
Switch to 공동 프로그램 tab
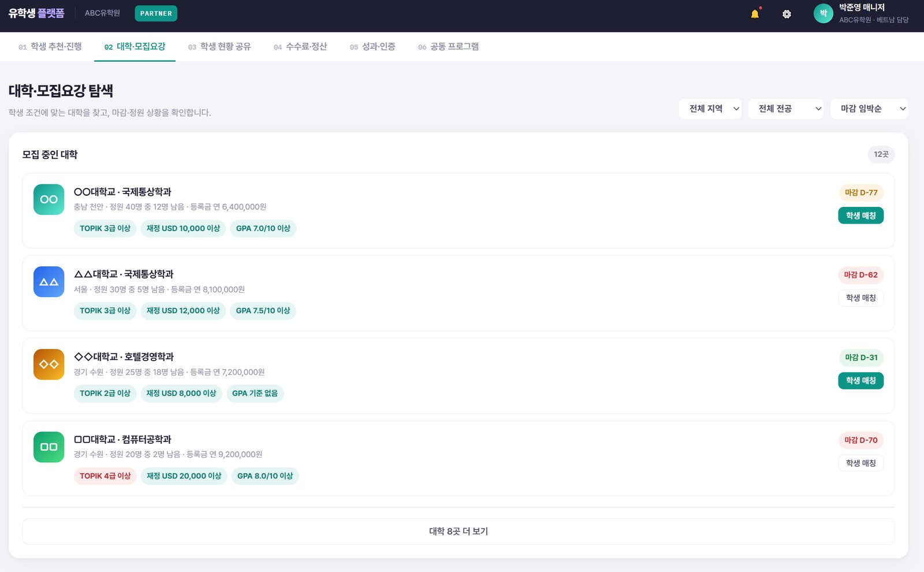449,47
